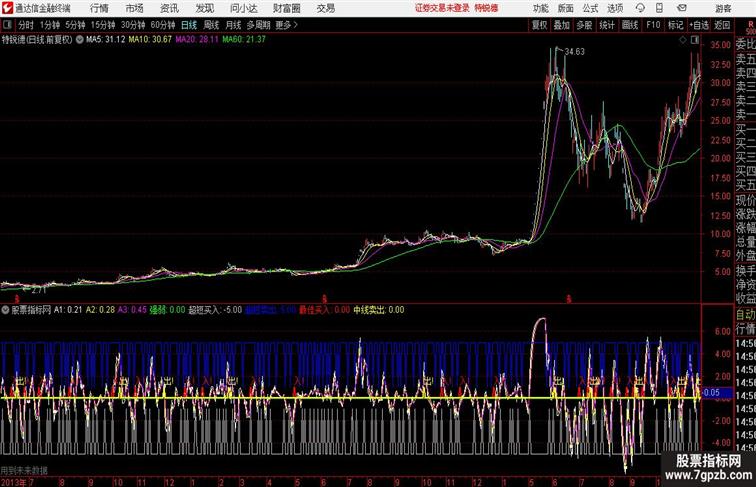The width and height of the screenshot is (756, 487).
Task: Click the diamond icon at chart top-right
Action: tap(683, 40)
